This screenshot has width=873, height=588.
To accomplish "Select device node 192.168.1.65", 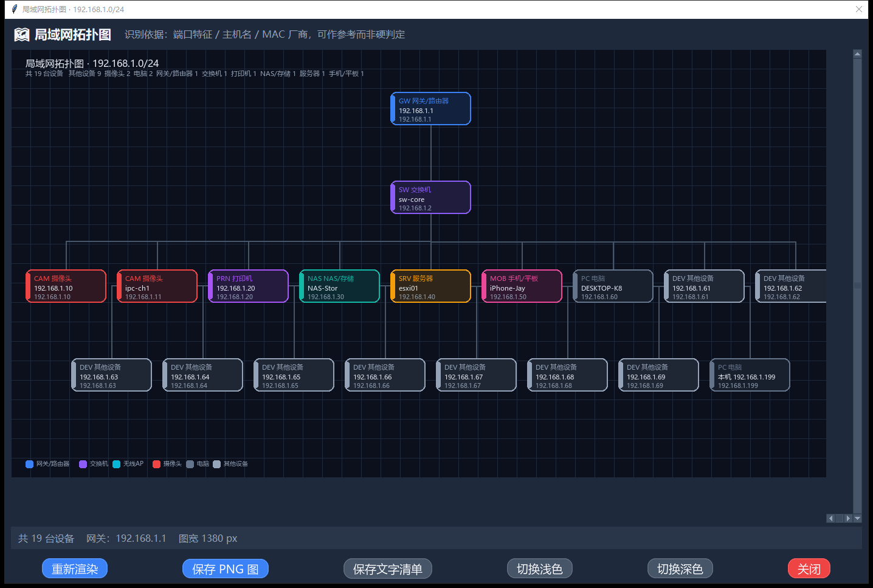I will coord(294,375).
